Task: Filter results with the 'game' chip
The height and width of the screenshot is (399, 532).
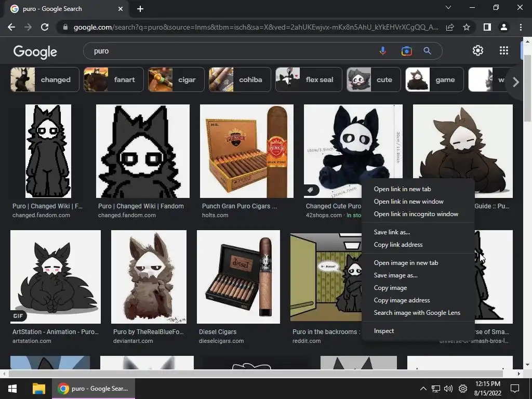Action: click(435, 79)
